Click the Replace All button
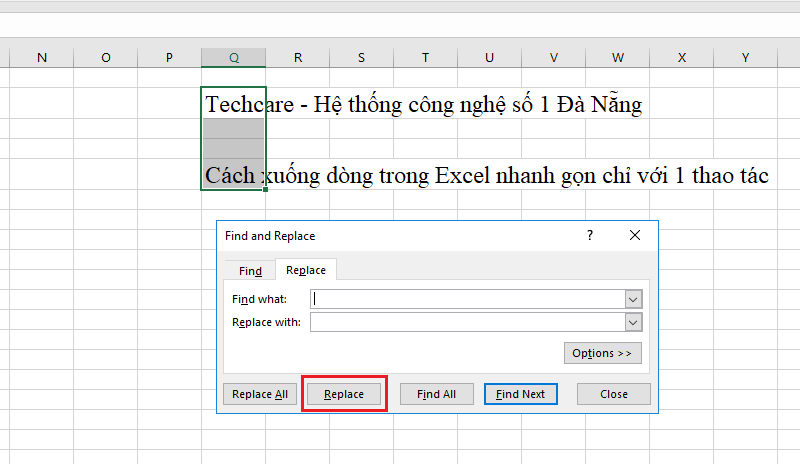800x464 pixels. tap(260, 394)
